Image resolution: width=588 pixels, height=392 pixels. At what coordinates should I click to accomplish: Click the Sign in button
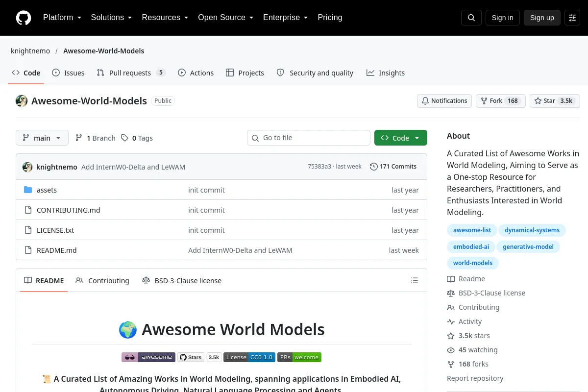click(x=502, y=18)
